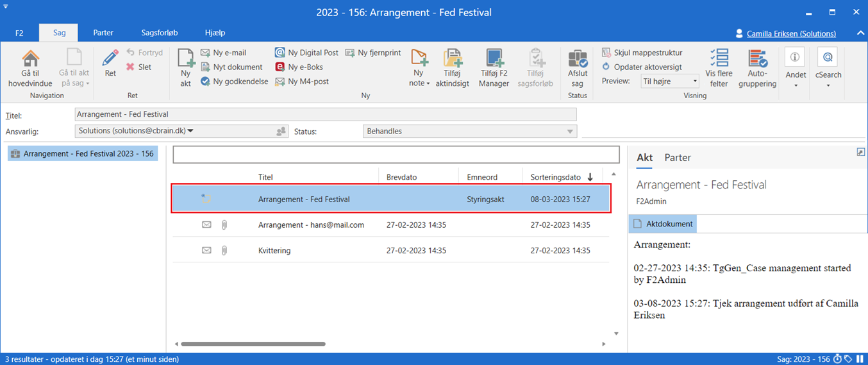The width and height of the screenshot is (868, 365).
Task: Click Ny M4-post
Action: click(301, 81)
